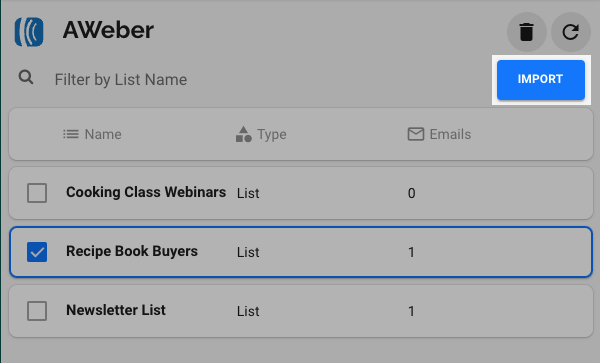Select the Recipe Book Buyers row name
This screenshot has width=600, height=363.
[x=132, y=251]
